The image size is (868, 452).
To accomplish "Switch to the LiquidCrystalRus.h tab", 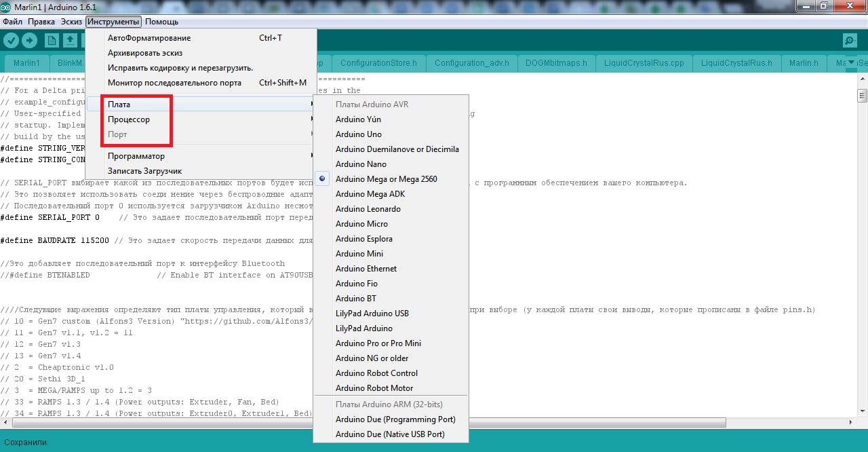I will click(x=736, y=63).
